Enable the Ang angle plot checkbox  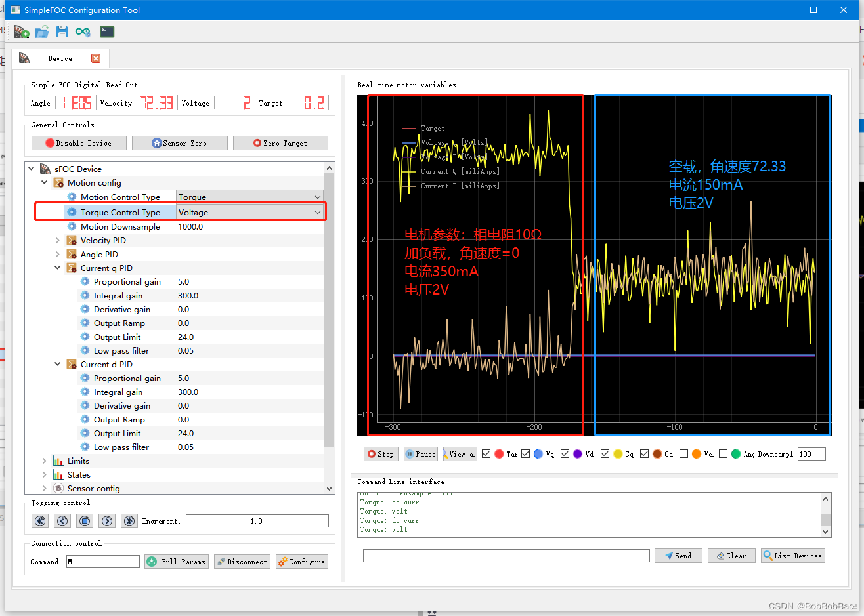(724, 454)
